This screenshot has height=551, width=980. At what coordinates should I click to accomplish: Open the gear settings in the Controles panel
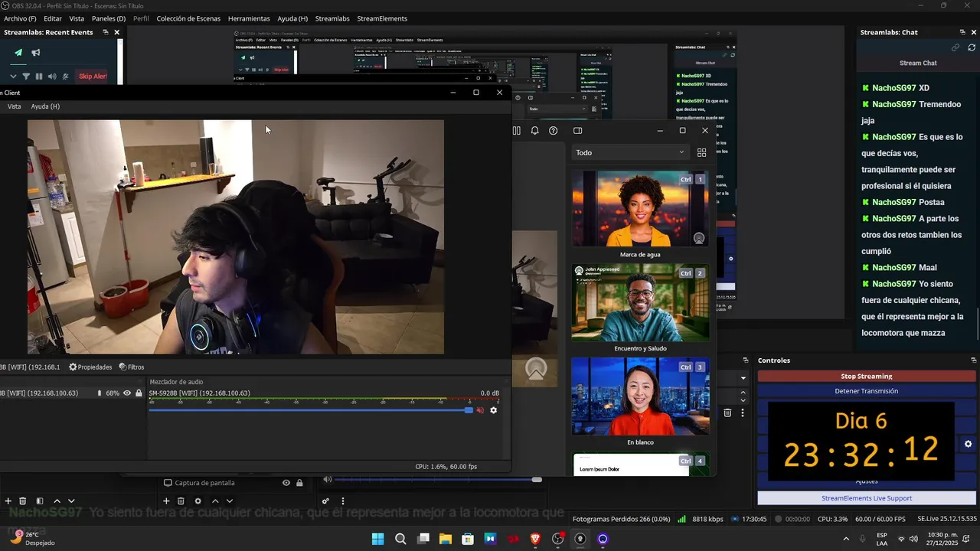[968, 444]
